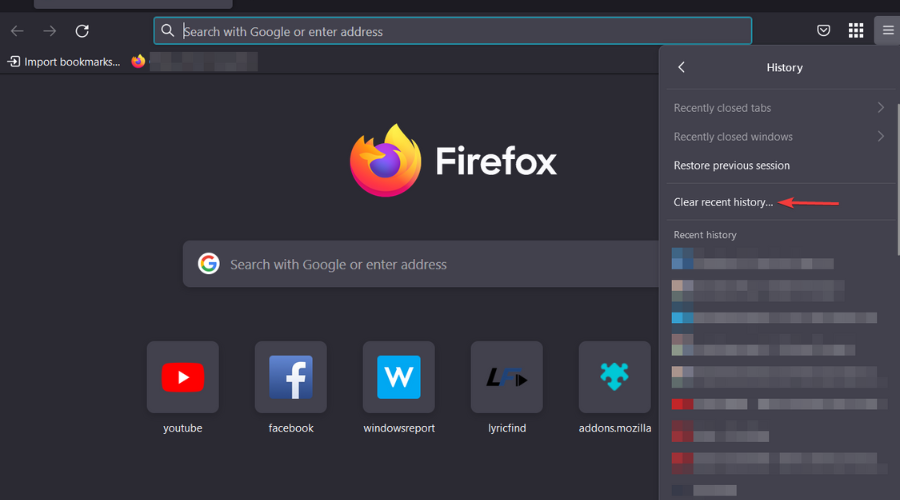Expand Recently closed tabs chevron
Image resolution: width=900 pixels, height=500 pixels.
[x=880, y=107]
